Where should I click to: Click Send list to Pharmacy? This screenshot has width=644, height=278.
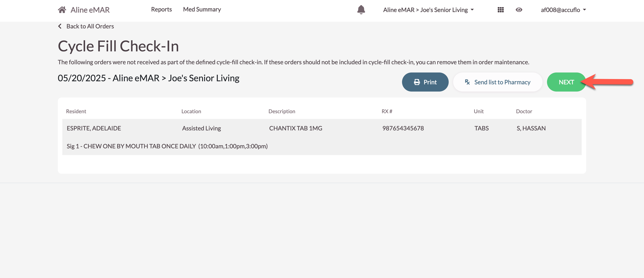(502, 82)
